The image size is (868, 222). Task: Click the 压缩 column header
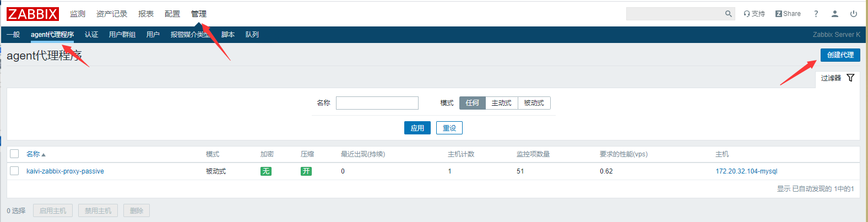pos(307,154)
